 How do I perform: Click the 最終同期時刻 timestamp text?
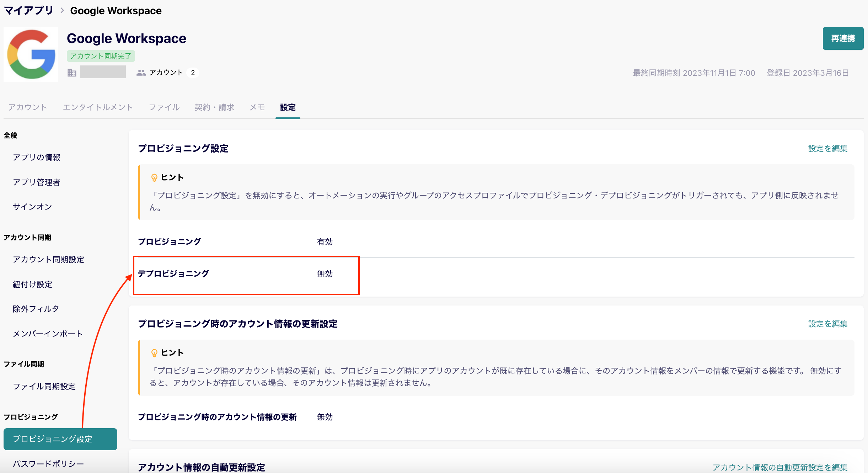click(x=694, y=73)
